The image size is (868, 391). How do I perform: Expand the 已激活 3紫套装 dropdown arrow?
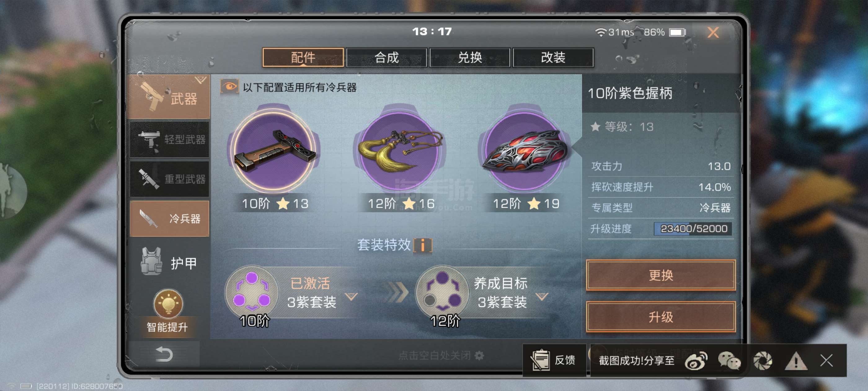coord(352,297)
